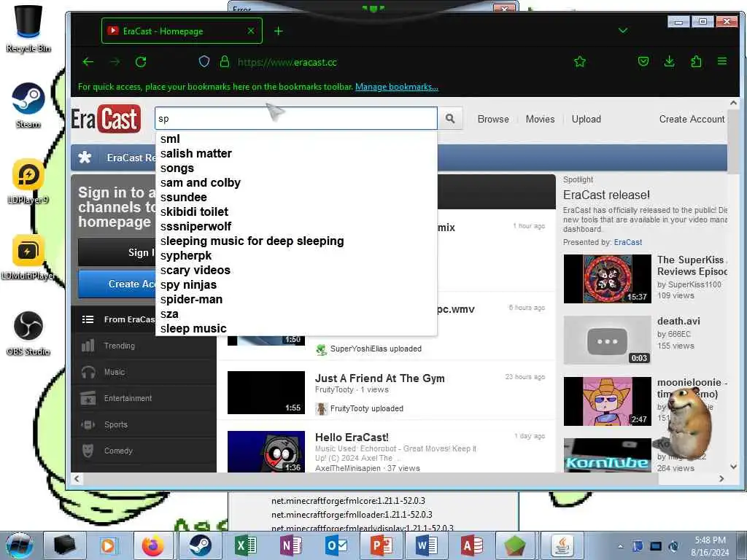Open the Firefox downloads panel
The image size is (747, 560).
pyautogui.click(x=670, y=61)
